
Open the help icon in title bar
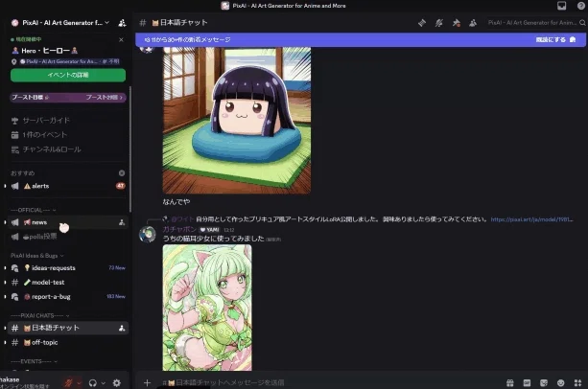click(581, 5)
